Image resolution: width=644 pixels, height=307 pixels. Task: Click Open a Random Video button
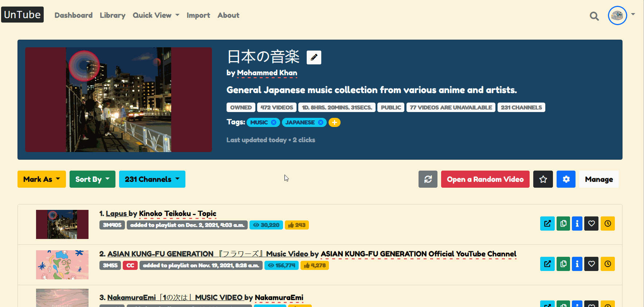click(x=485, y=179)
